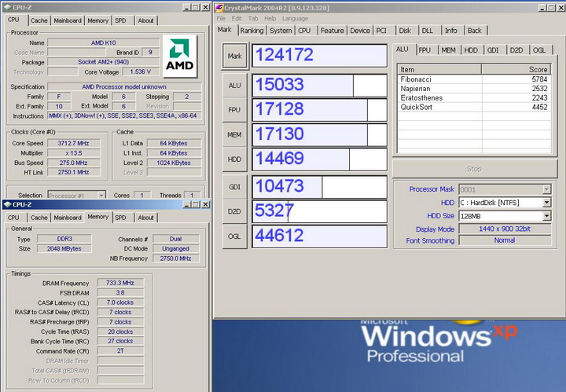Viewport: 566px width, 392px height.
Task: Open the DLL tab in CrystalMark
Action: 428,31
